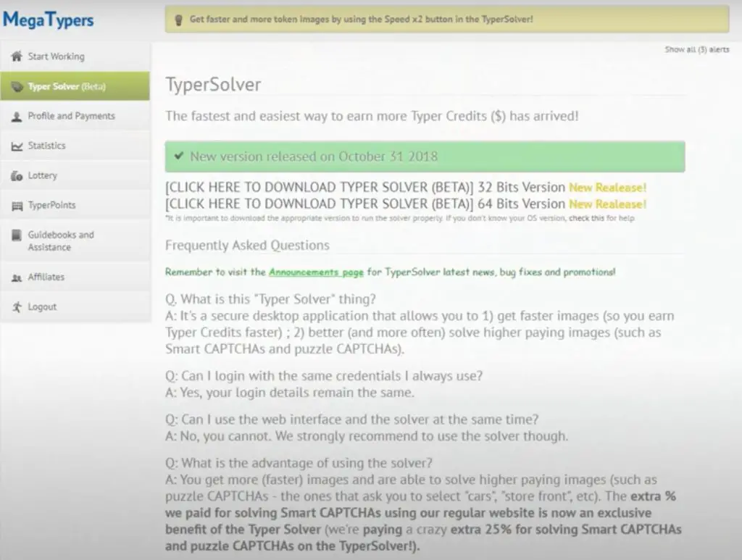Open the Announcements page link
The image size is (742, 560).
pos(316,272)
